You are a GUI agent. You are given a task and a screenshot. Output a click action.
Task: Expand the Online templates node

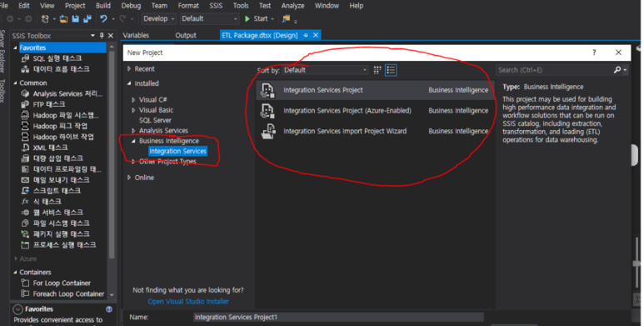click(129, 178)
